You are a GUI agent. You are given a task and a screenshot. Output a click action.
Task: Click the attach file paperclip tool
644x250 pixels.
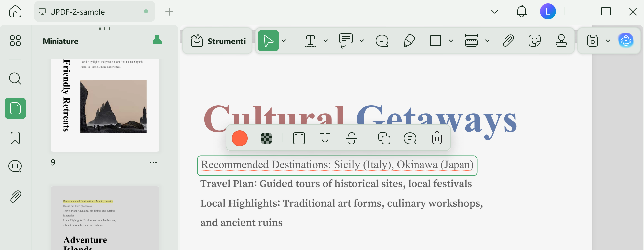508,41
